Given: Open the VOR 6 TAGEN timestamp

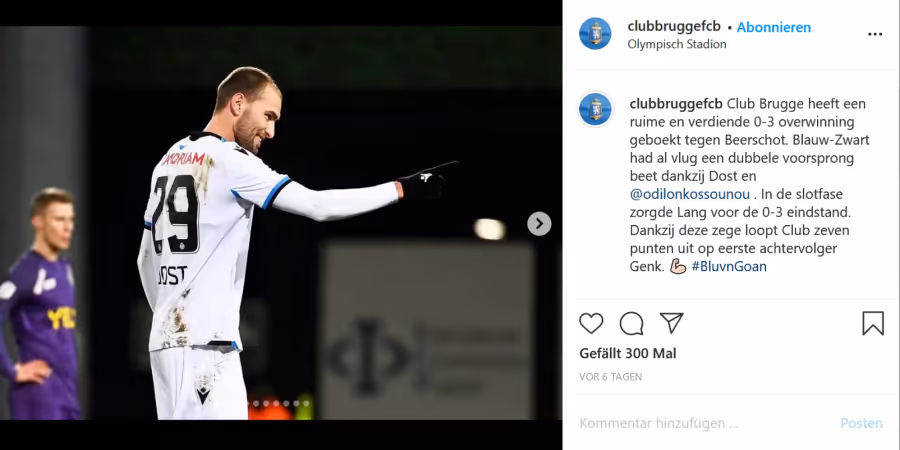Looking at the screenshot, I should (611, 377).
